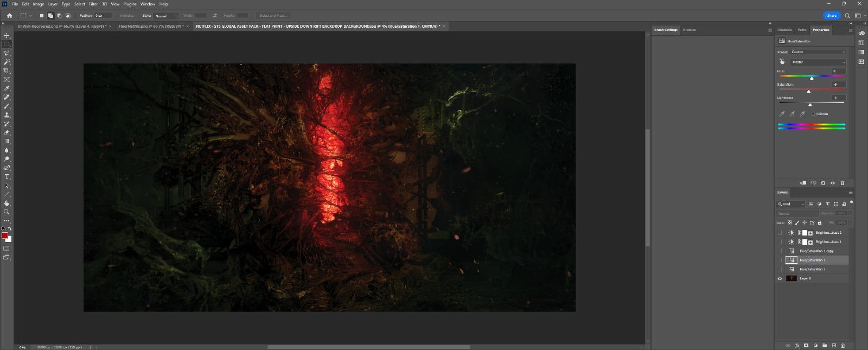Open the Master channel dropdown
Screen dimensions: 868x350
click(818, 62)
